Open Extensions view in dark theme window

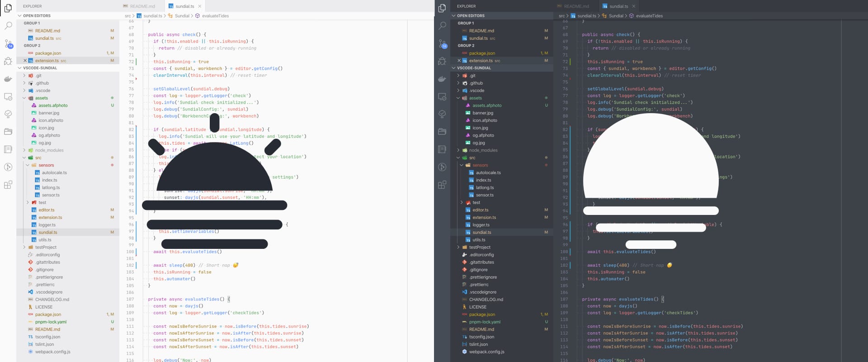tap(442, 185)
